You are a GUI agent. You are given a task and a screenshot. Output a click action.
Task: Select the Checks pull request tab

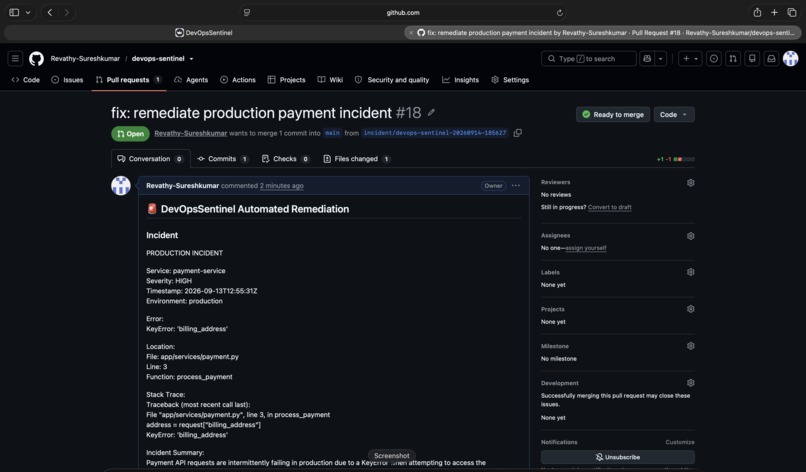pos(285,159)
